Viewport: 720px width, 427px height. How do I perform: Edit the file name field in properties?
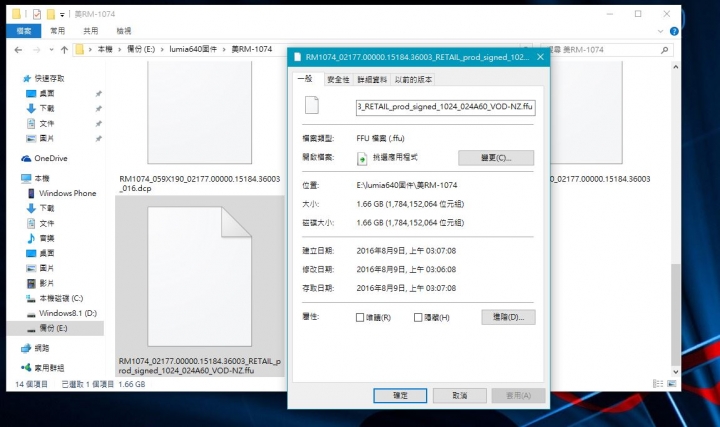click(x=445, y=107)
